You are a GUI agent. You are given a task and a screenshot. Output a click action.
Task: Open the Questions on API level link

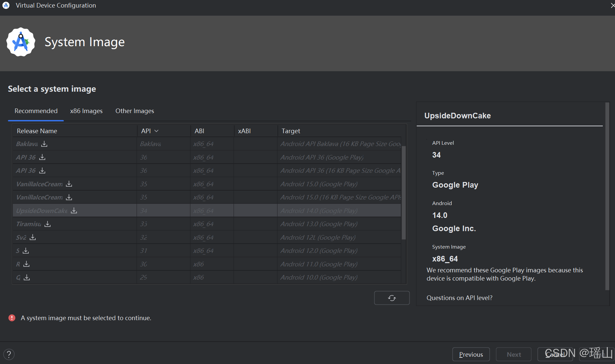pyautogui.click(x=459, y=298)
